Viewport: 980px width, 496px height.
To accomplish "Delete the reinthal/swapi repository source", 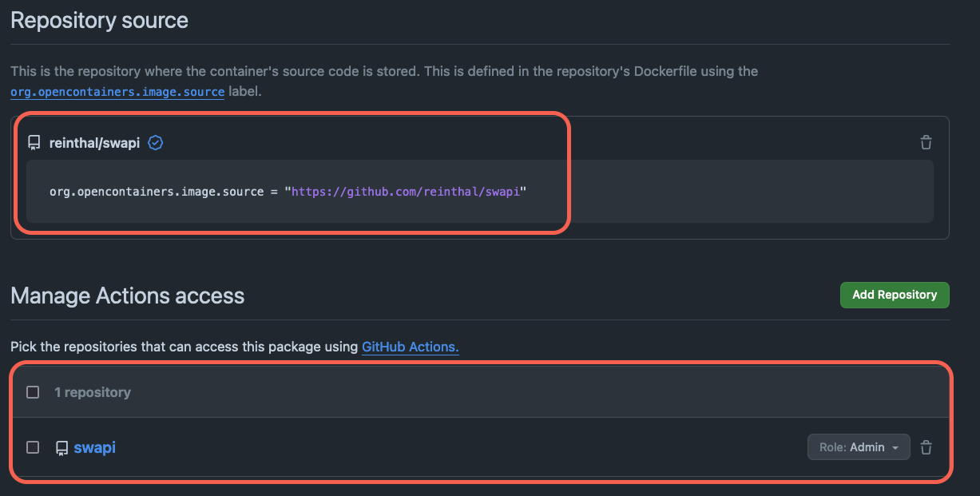I will (x=926, y=143).
